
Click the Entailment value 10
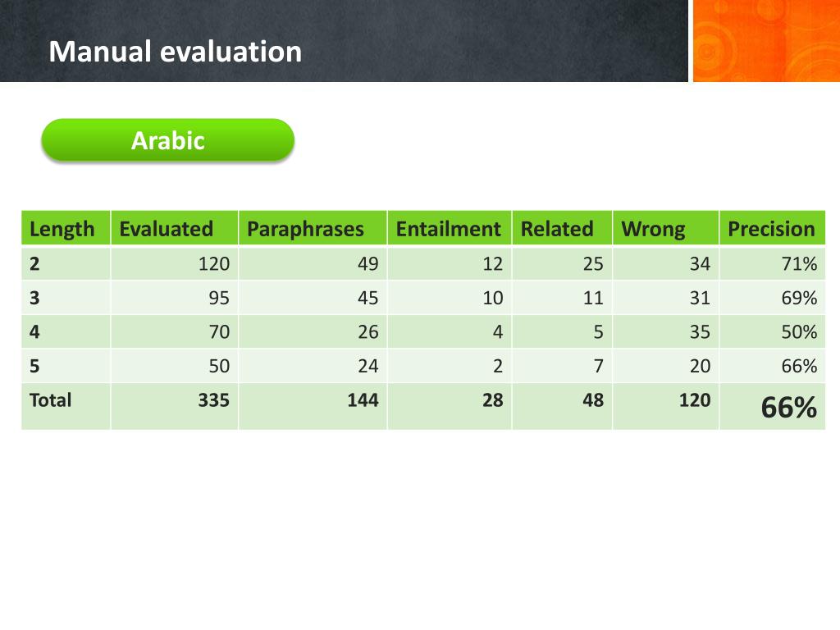(493, 297)
